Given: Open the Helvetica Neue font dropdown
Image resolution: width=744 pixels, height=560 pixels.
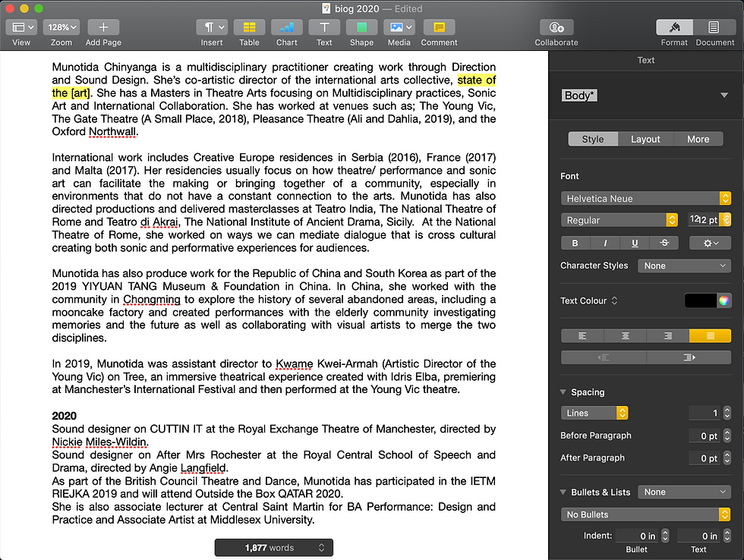Looking at the screenshot, I should 645,198.
